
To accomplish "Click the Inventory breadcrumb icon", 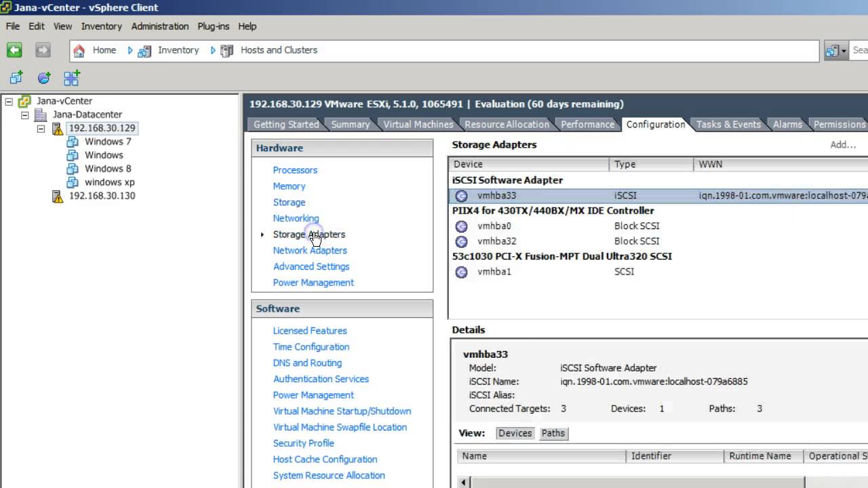I will [144, 50].
